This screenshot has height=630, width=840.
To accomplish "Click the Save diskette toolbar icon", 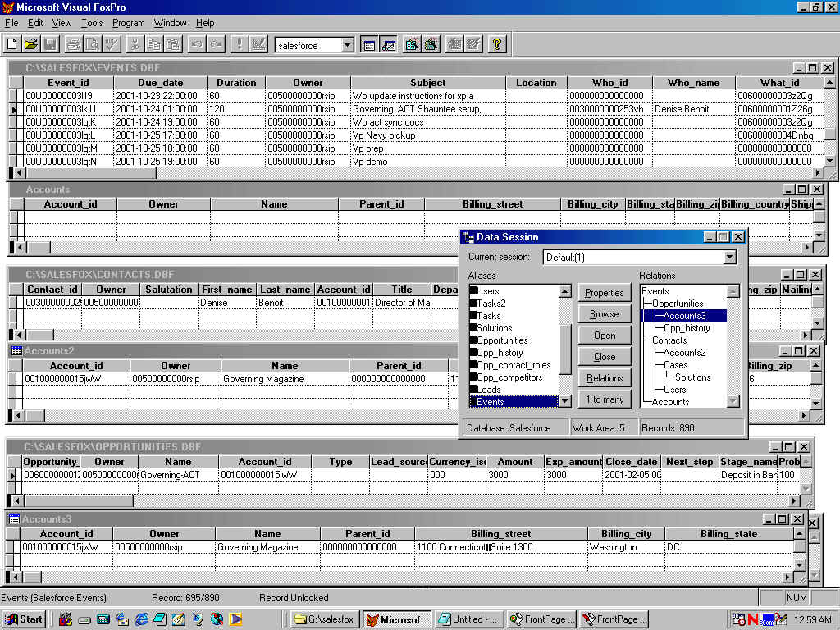I will 50,45.
